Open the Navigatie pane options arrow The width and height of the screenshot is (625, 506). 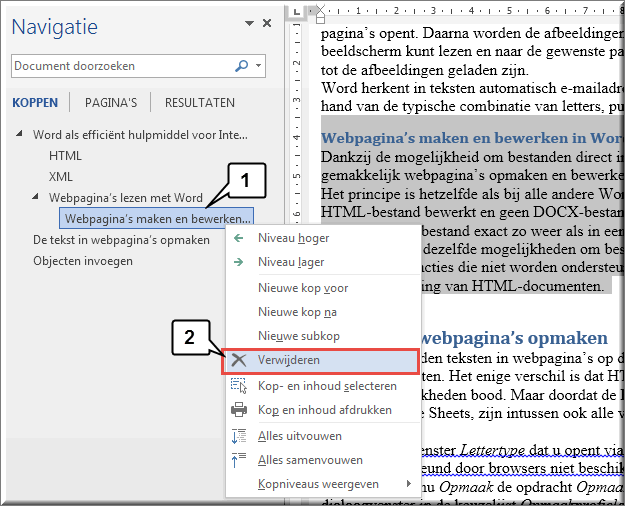pyautogui.click(x=250, y=24)
